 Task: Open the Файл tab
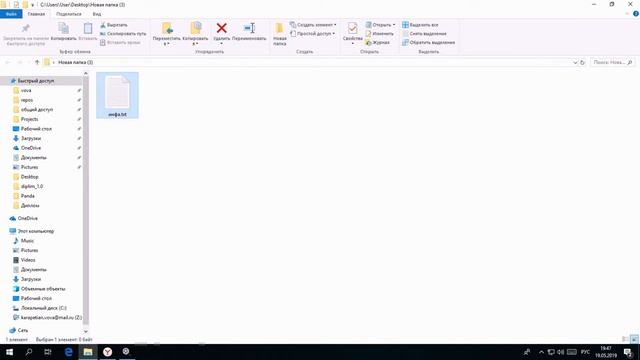coord(11,14)
